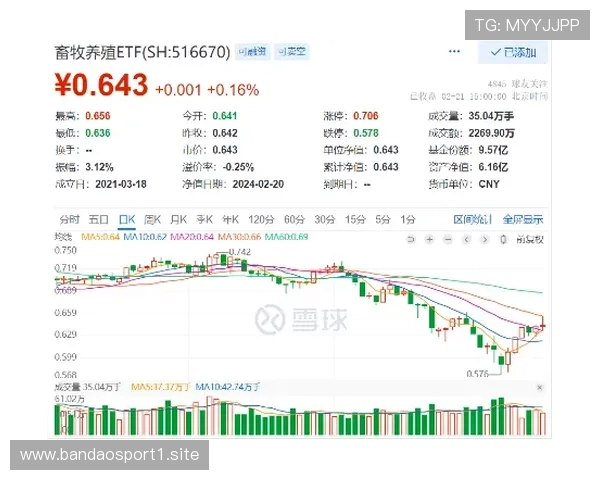The width and height of the screenshot is (600, 480).
Task: Click the 净值日期 2024-02-20 value
Action: click(x=258, y=184)
